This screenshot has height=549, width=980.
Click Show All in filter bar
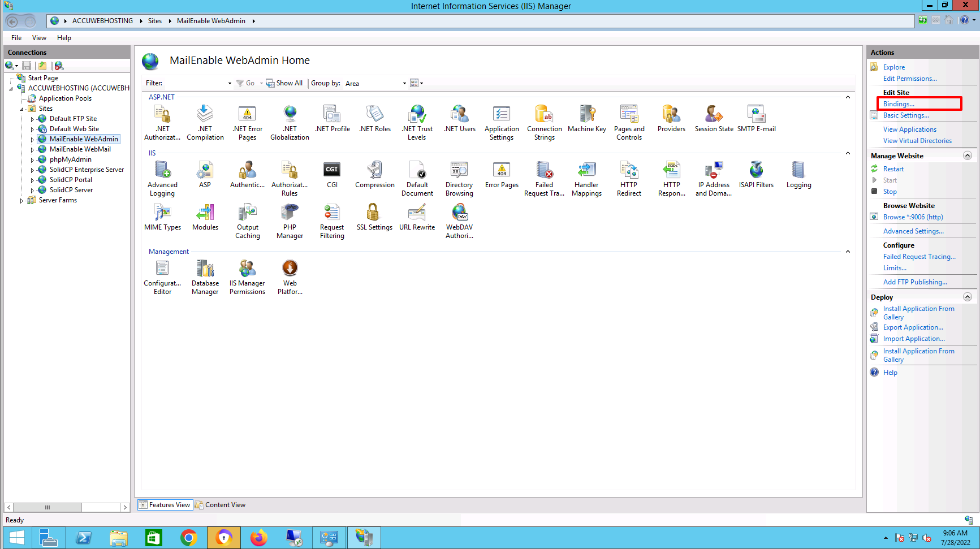click(284, 83)
